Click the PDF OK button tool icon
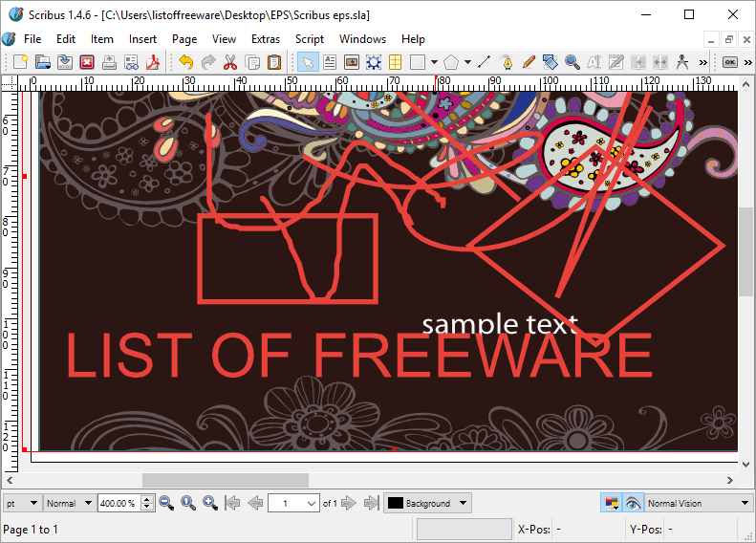Screen dimensions: 756x543 click(x=730, y=62)
